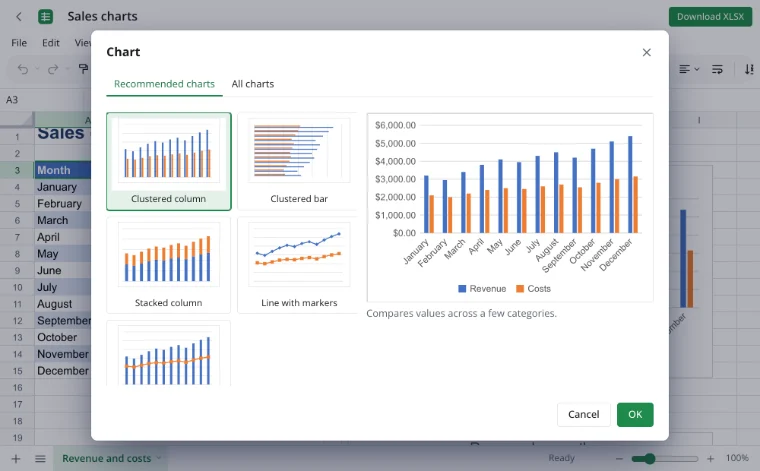
Task: Expand the Revenue and costs sheet menu
Action: pos(158,458)
